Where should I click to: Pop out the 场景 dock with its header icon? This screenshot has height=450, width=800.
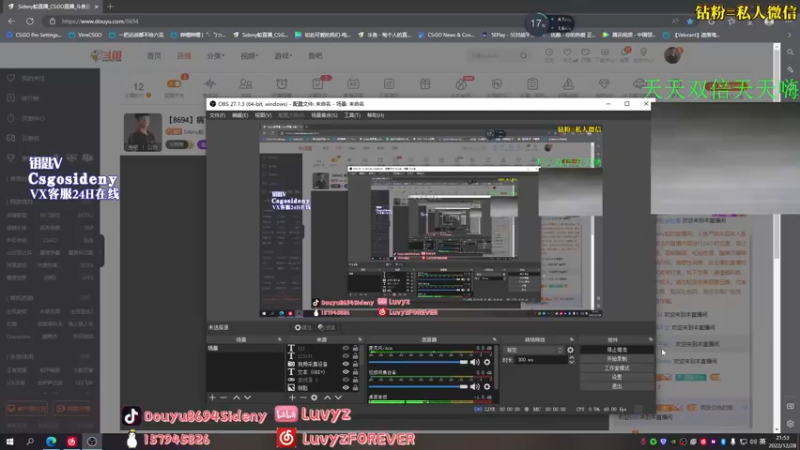click(x=280, y=339)
